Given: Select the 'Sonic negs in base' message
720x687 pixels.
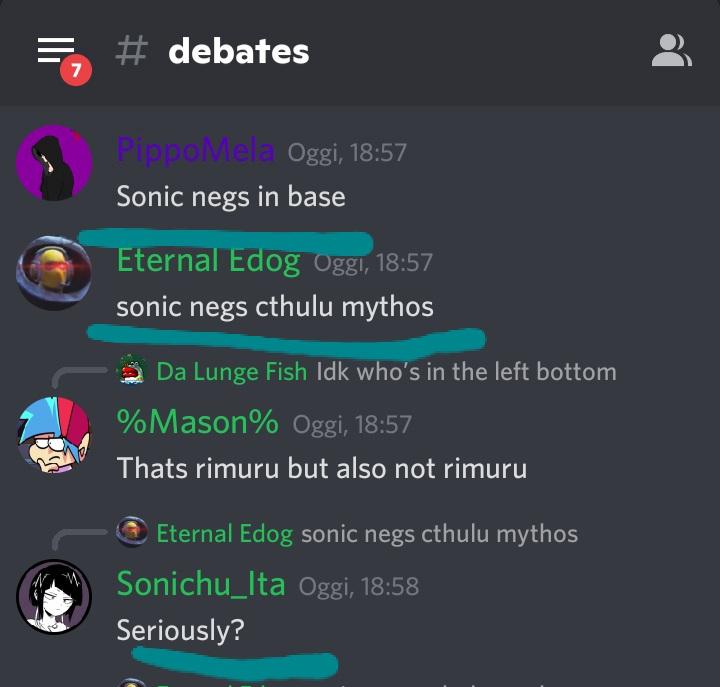Looking at the screenshot, I should [231, 197].
